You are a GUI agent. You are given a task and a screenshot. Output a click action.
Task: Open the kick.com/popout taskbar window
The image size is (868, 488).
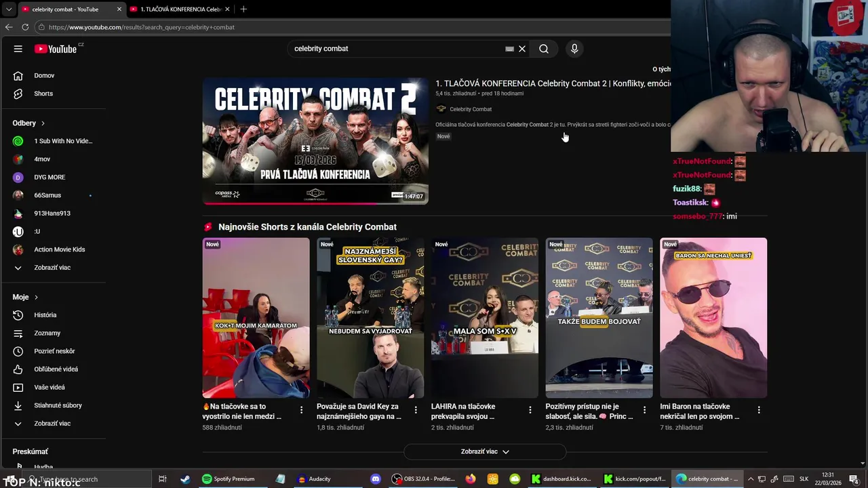point(635,479)
